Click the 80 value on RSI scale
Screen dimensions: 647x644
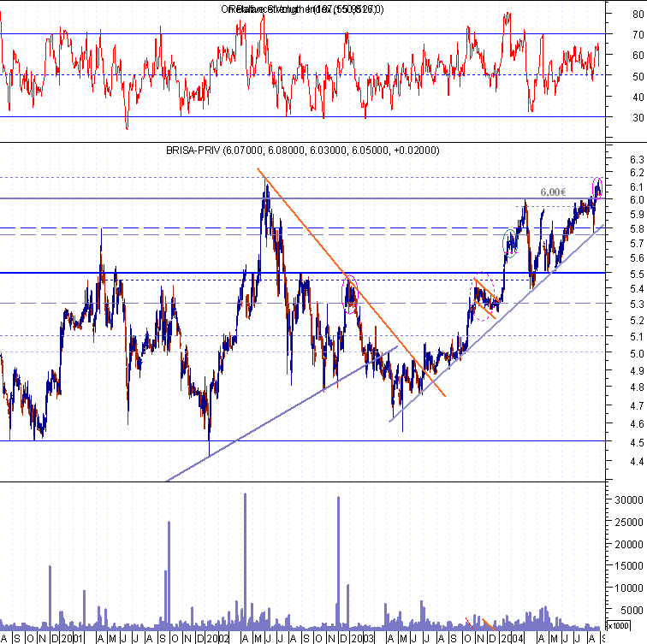coord(638,14)
